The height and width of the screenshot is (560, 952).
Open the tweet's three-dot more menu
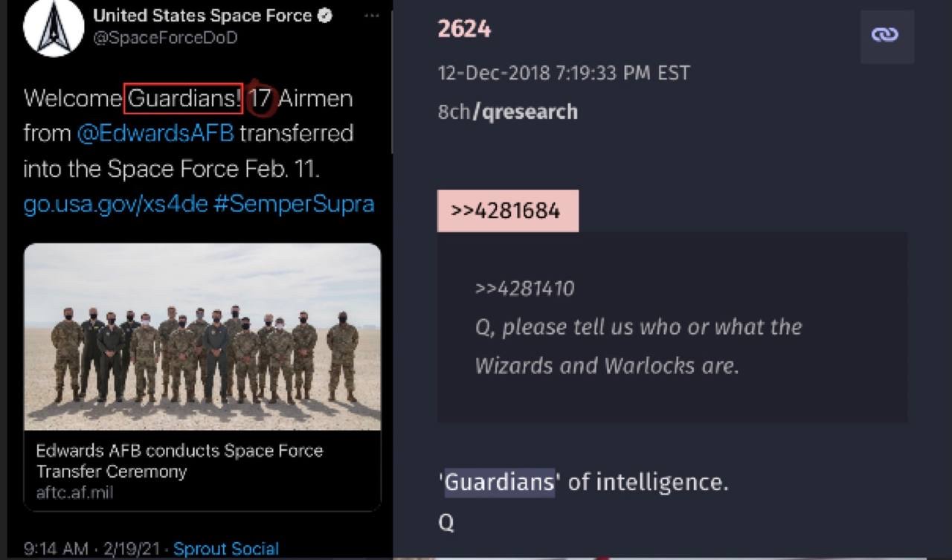click(372, 16)
